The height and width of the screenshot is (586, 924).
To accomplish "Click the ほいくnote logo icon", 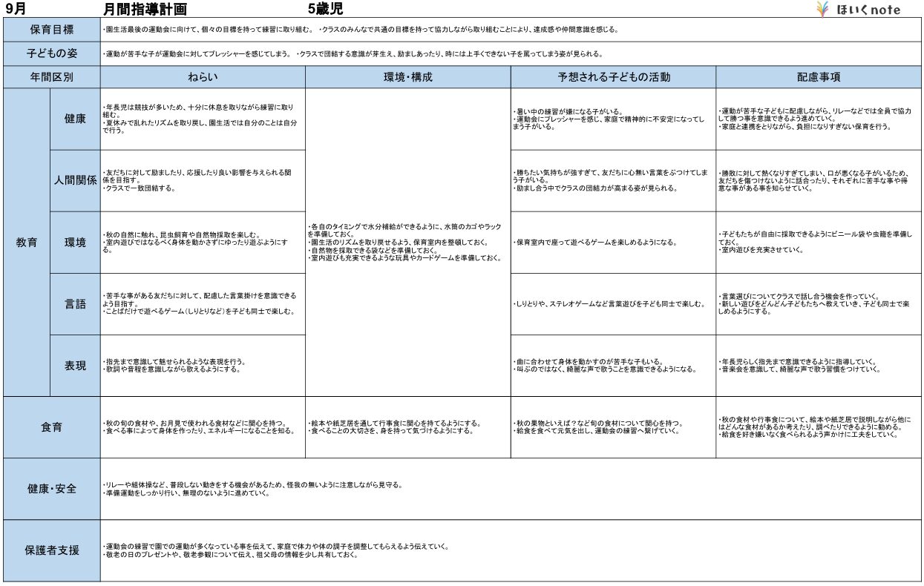I will 823,9.
